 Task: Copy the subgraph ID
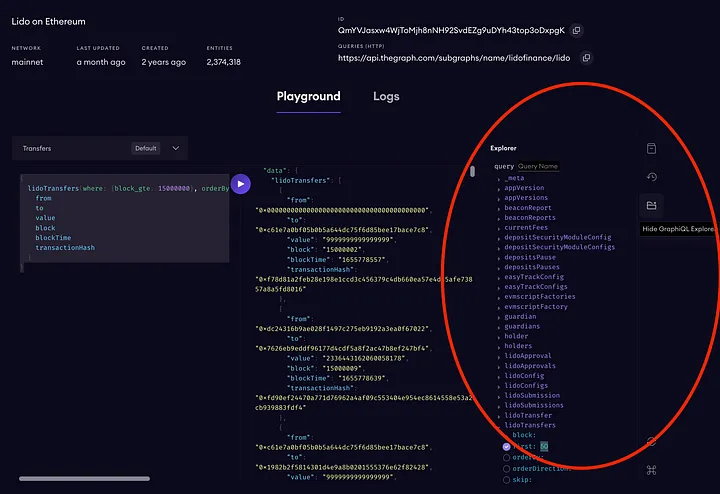(x=576, y=31)
